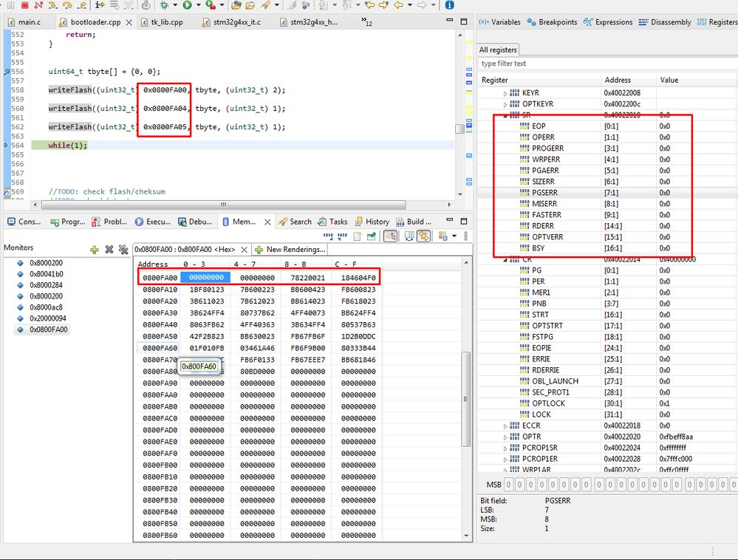The width and height of the screenshot is (738, 560).
Task: Show hidden editor tabs overflow list
Action: (x=366, y=22)
